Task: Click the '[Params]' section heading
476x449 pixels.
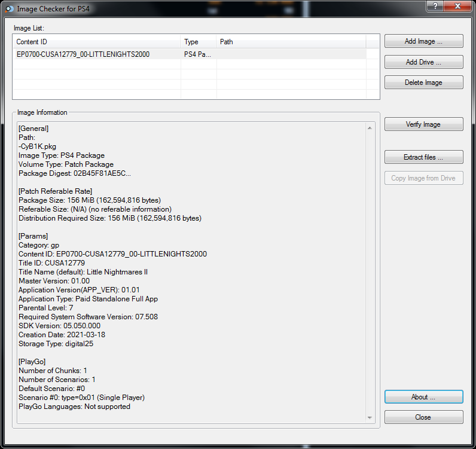Action: (33, 236)
